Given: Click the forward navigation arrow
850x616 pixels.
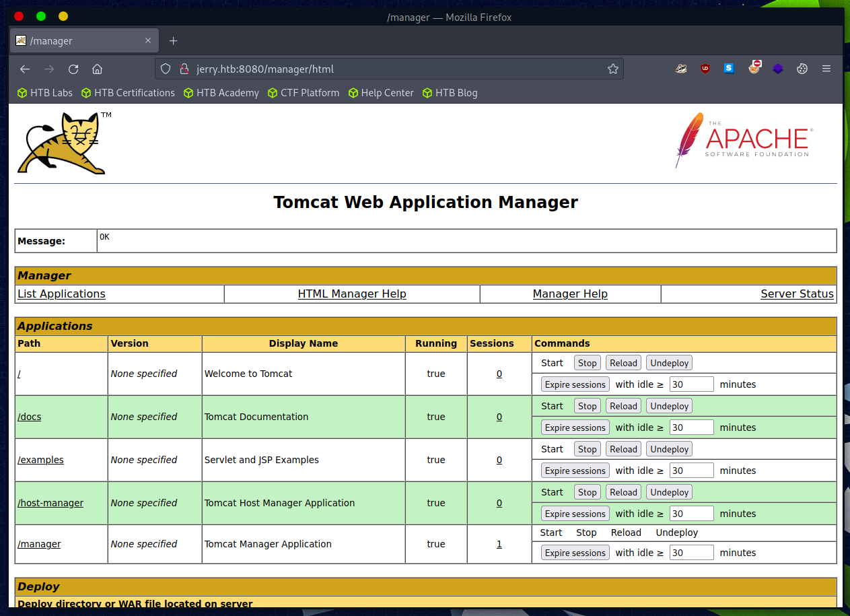Looking at the screenshot, I should (49, 69).
